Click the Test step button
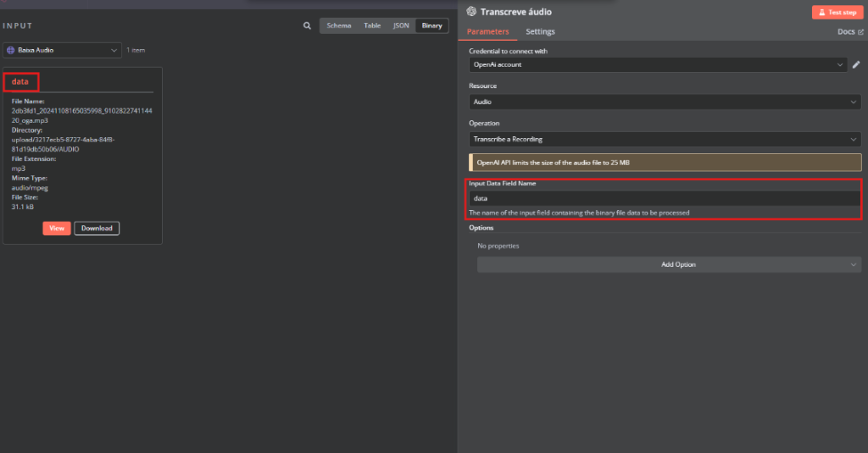 [837, 12]
